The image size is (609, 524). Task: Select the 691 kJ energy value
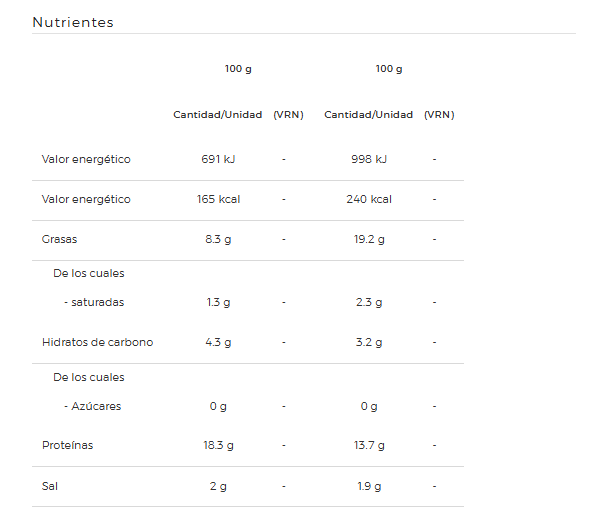click(218, 159)
